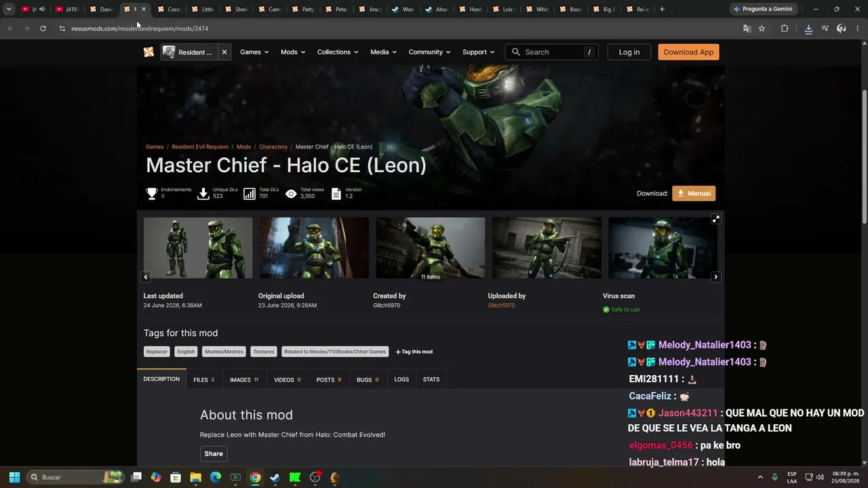Reload the page in Chrome
This screenshot has height=488, width=868.
43,28
